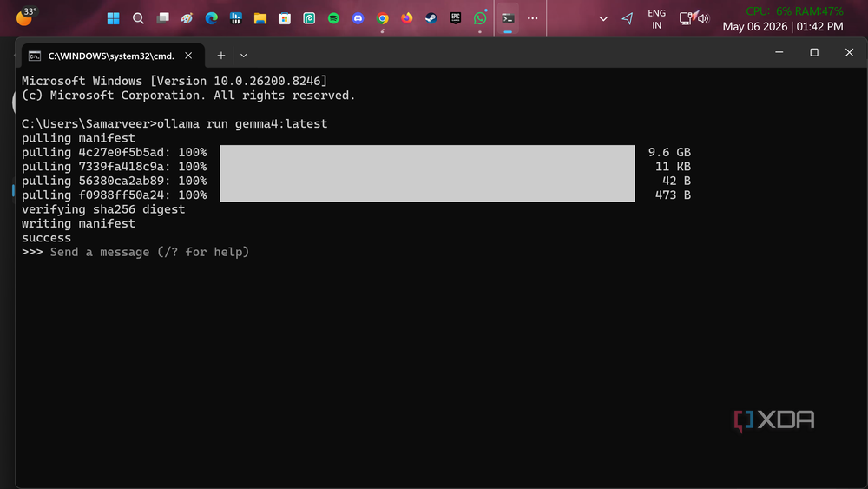Click the 'pulling manifest' line

pyautogui.click(x=78, y=138)
